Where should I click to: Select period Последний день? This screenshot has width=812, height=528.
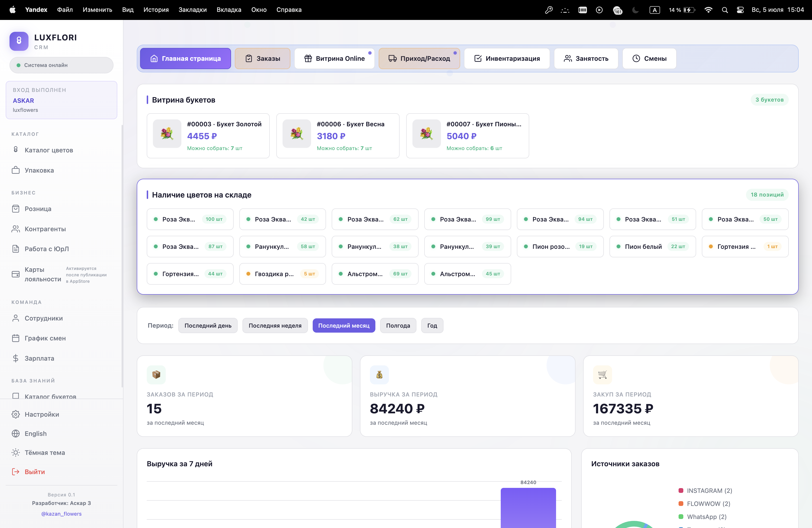tap(208, 325)
